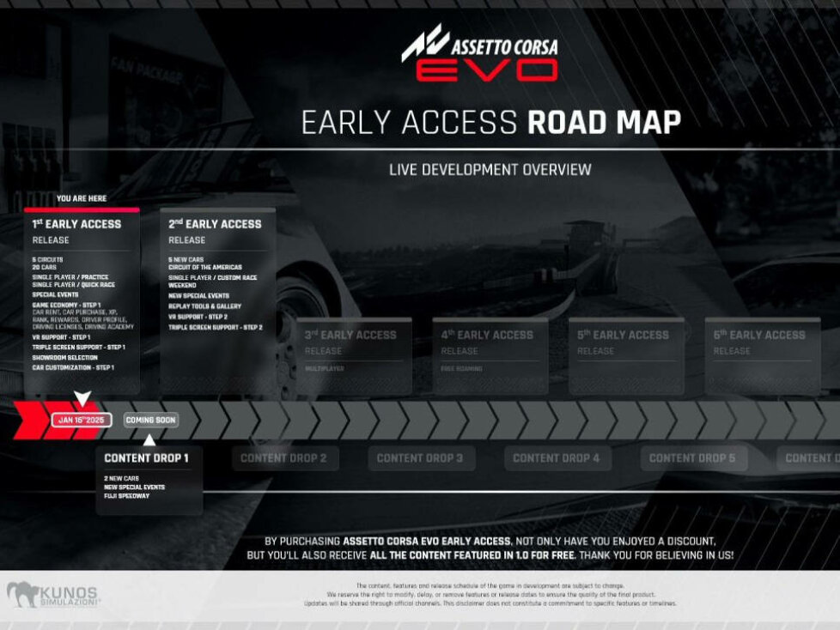
Task: Click the '5 CIRCUITS' line
Action: [48, 259]
